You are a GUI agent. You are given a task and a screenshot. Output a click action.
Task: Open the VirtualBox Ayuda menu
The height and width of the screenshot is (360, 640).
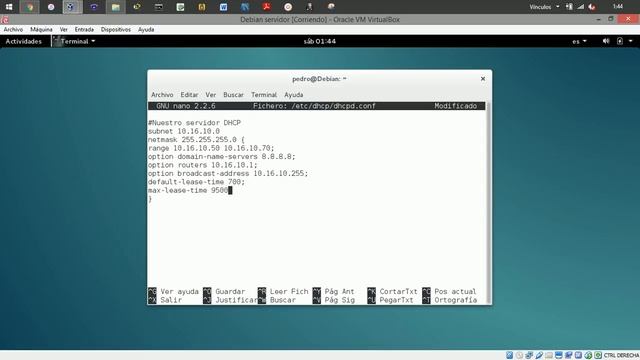coord(146,29)
